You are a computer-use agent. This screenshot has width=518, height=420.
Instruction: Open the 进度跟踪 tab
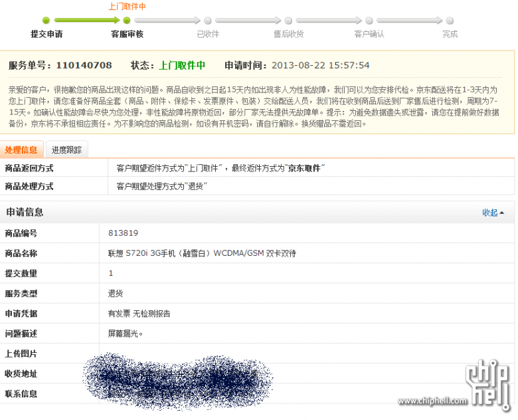[x=66, y=150]
